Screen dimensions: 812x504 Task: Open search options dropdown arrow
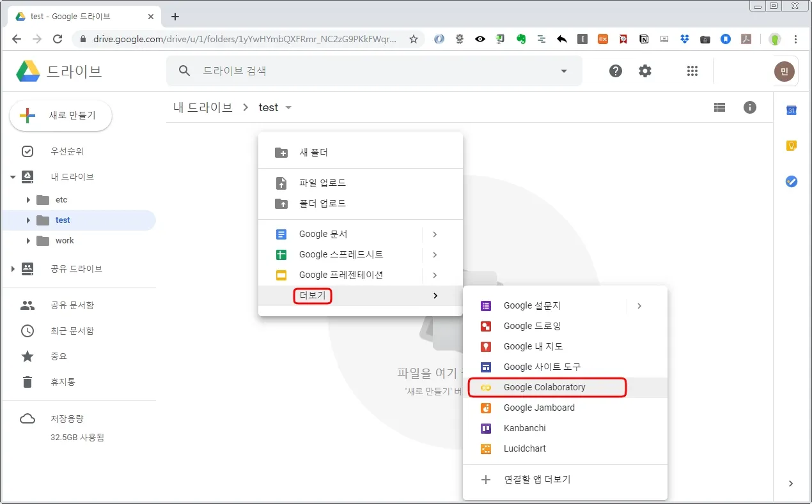(x=564, y=71)
